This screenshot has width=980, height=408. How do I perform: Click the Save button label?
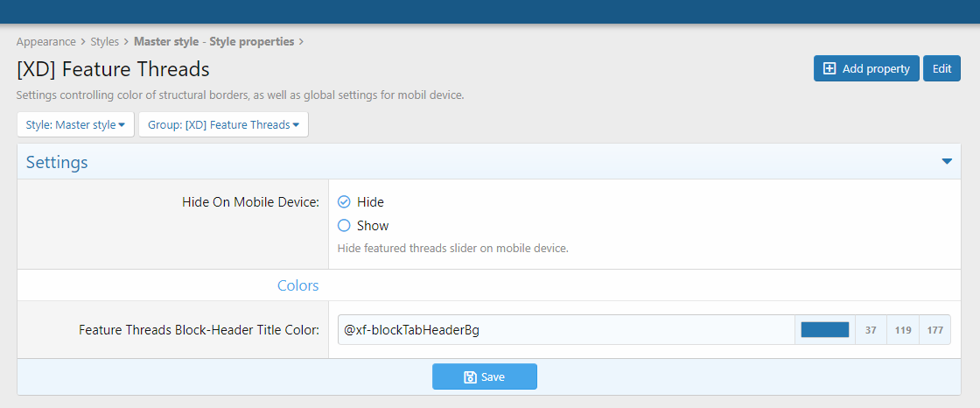click(493, 377)
